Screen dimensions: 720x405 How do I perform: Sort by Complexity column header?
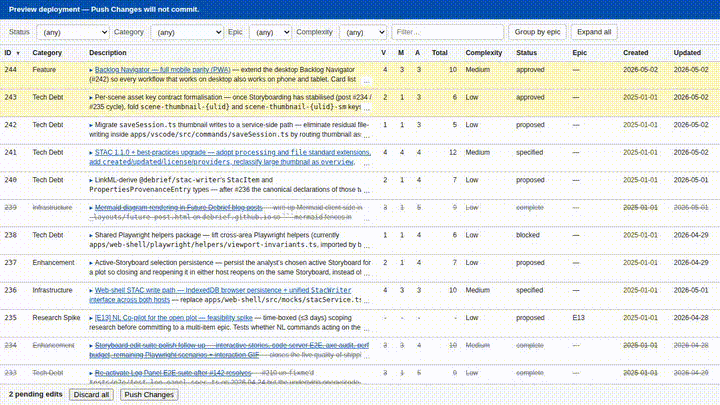tap(484, 53)
